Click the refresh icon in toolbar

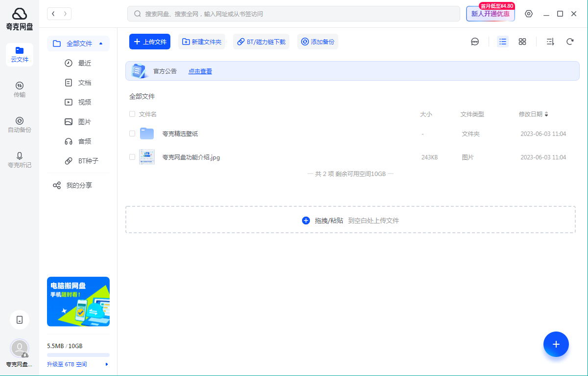[570, 42]
